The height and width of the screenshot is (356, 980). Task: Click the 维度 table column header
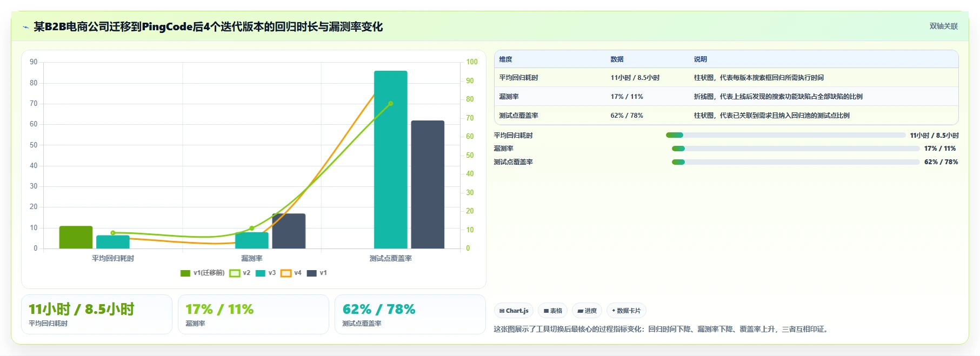pos(505,59)
